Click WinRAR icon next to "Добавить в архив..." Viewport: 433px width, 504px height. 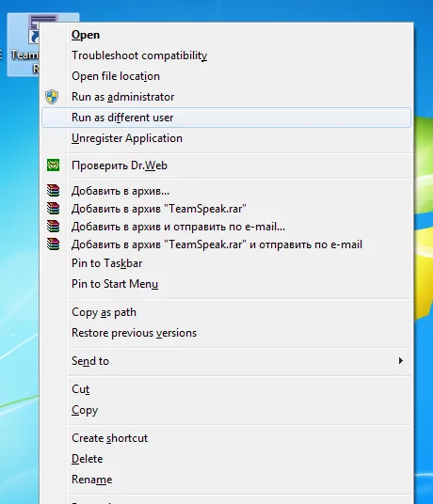pyautogui.click(x=53, y=191)
